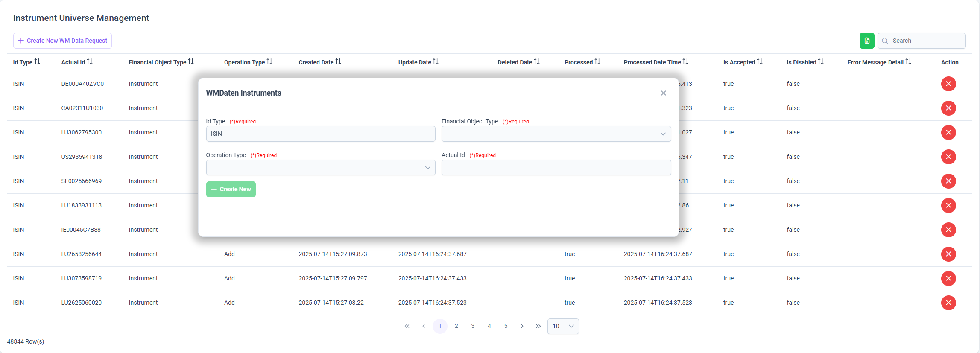The width and height of the screenshot is (980, 353).
Task: Click the Create New button in dialog
Action: [x=231, y=189]
